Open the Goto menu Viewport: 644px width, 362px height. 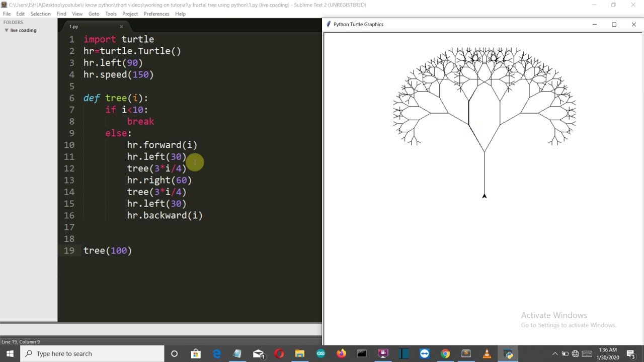click(94, 14)
